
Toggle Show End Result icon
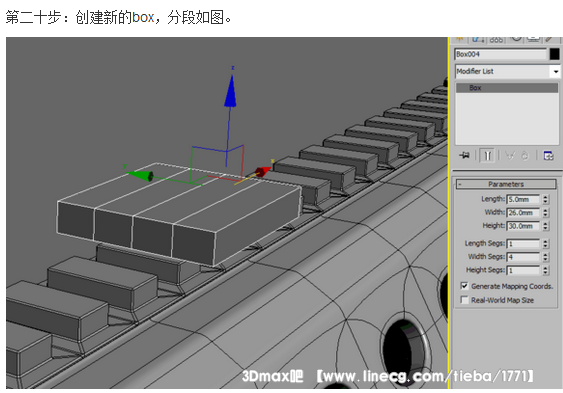pos(487,155)
